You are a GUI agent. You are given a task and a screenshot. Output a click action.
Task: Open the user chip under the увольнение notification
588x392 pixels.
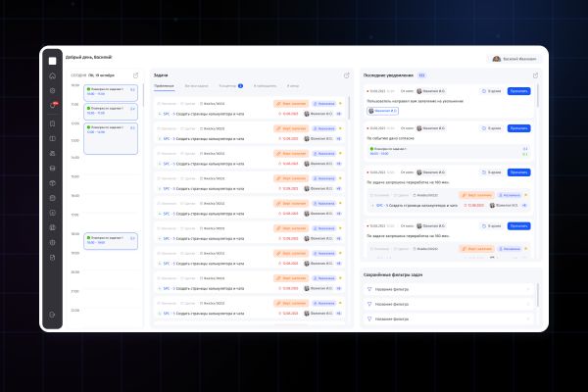coord(382,111)
